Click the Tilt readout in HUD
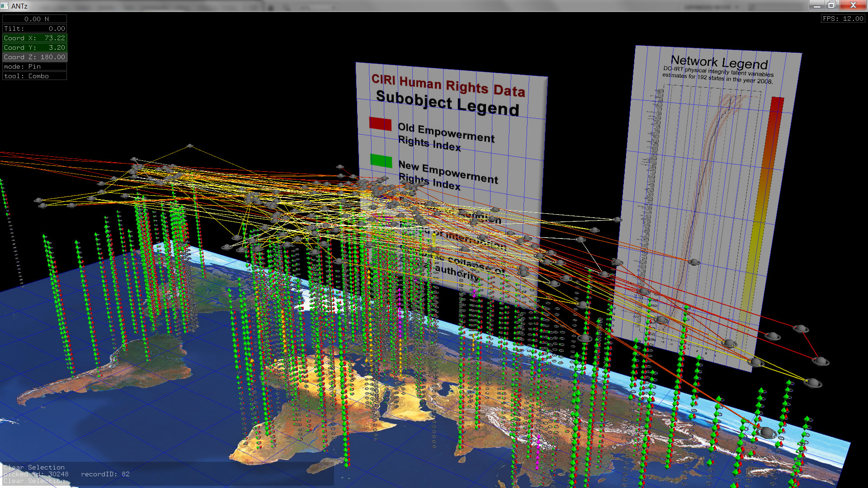 [35, 28]
